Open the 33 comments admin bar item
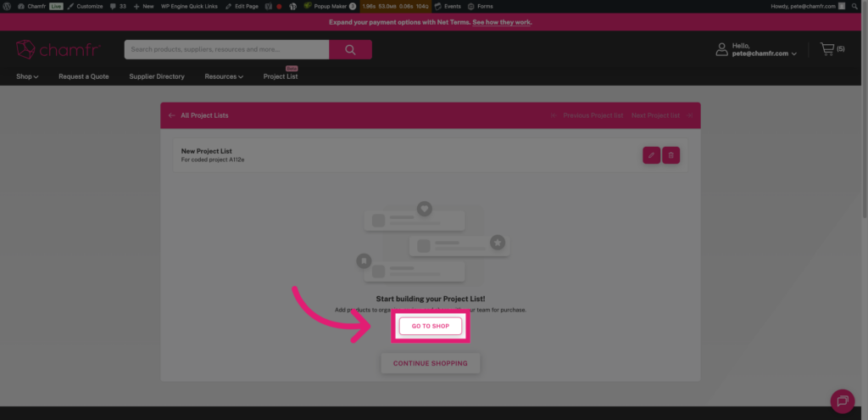 tap(118, 6)
